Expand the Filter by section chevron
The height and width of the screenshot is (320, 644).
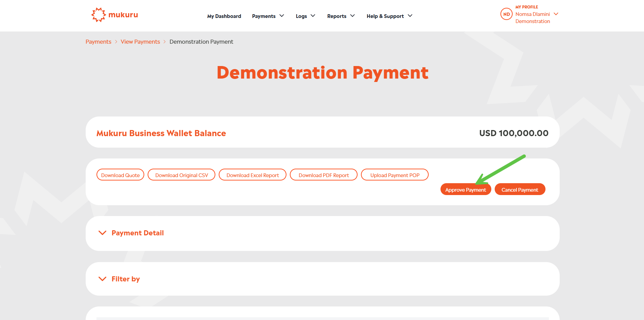102,279
